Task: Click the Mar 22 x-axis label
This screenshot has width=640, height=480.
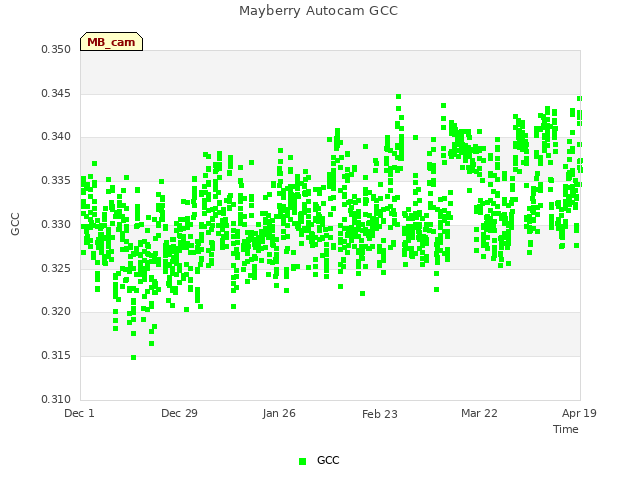Action: 479,413
